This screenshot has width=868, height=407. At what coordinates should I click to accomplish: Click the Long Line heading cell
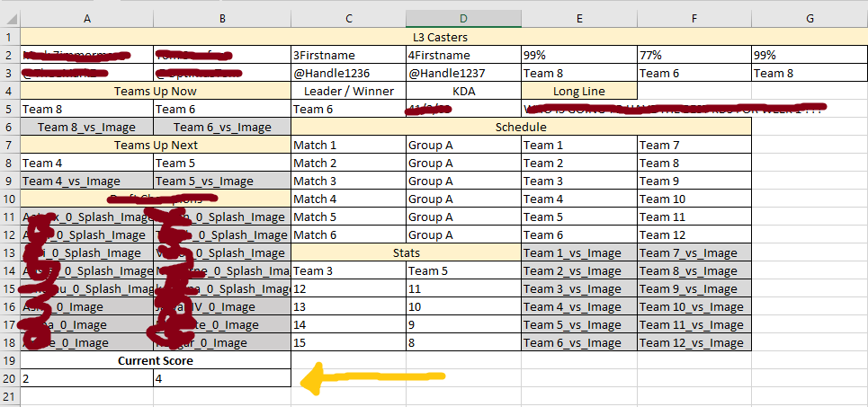tap(579, 92)
